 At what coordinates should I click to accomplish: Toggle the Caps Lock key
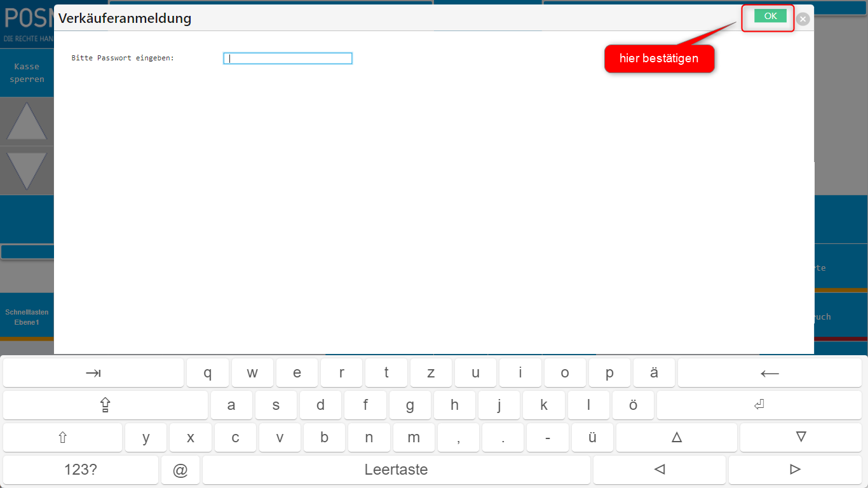point(105,405)
